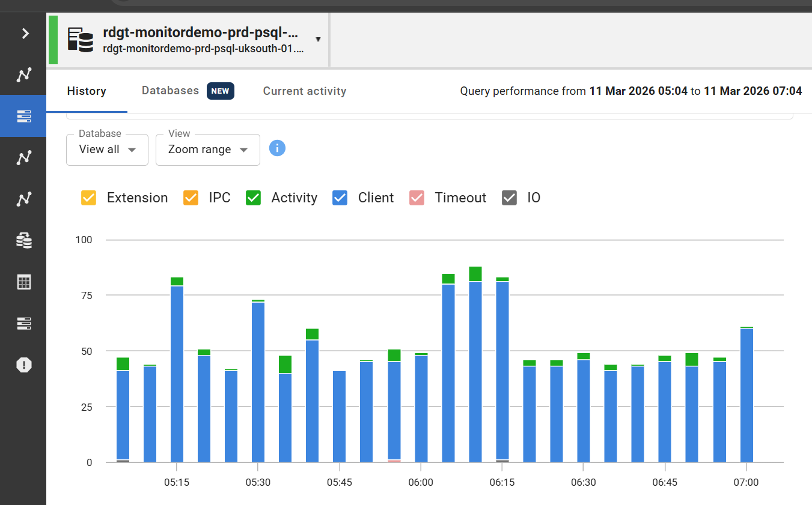
Task: Disable the Timeout category checkbox
Action: [x=417, y=198]
